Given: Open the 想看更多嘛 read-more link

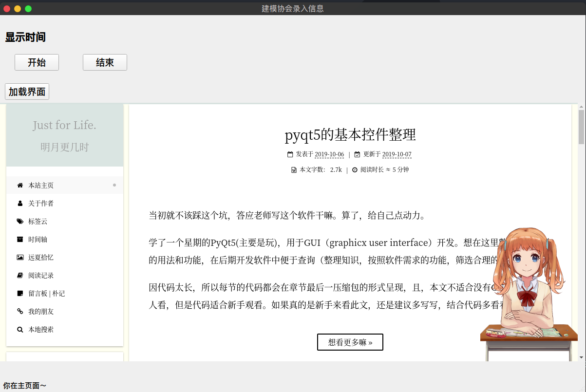Looking at the screenshot, I should click(350, 342).
